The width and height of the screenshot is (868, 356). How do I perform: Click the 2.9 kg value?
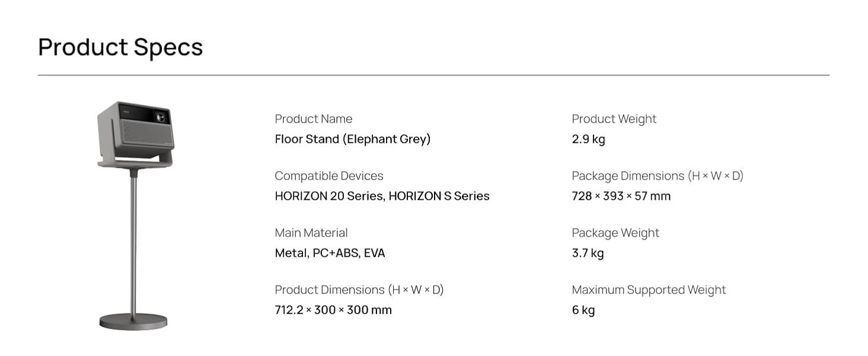588,139
